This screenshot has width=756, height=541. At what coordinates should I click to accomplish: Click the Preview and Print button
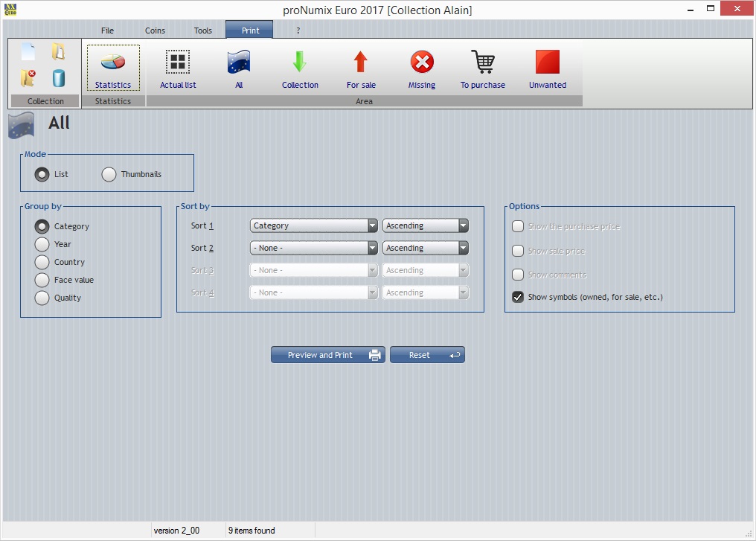tap(327, 355)
